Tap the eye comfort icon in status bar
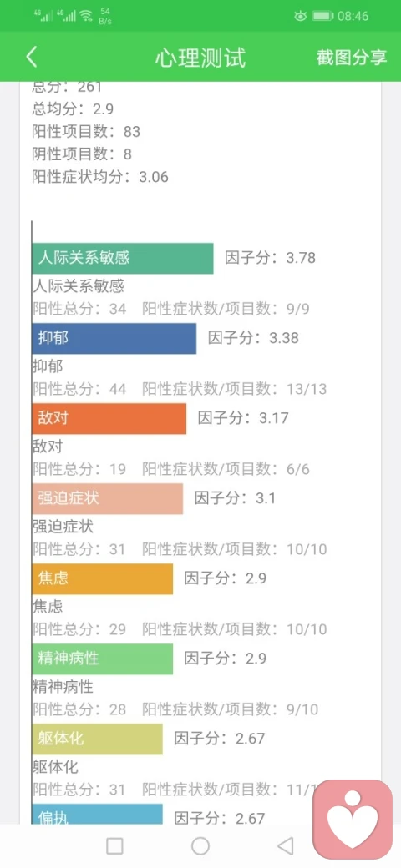This screenshot has width=401, height=868. tap(300, 16)
